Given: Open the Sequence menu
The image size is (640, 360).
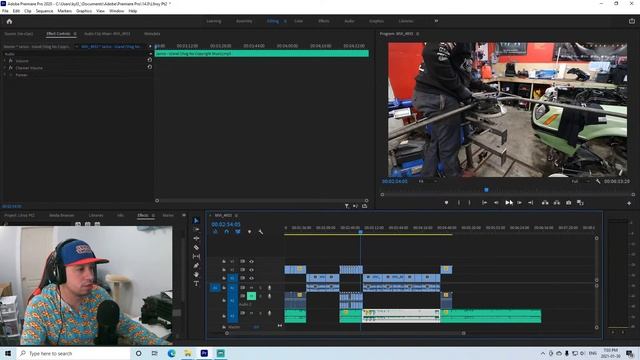Looking at the screenshot, I should [x=44, y=11].
